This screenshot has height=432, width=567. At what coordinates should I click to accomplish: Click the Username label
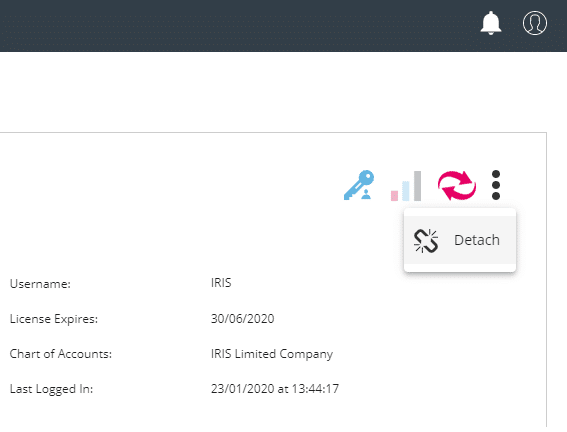click(x=40, y=284)
